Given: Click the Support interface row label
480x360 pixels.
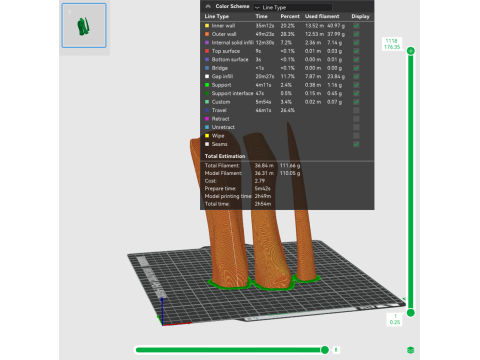Looking at the screenshot, I should [x=232, y=93].
